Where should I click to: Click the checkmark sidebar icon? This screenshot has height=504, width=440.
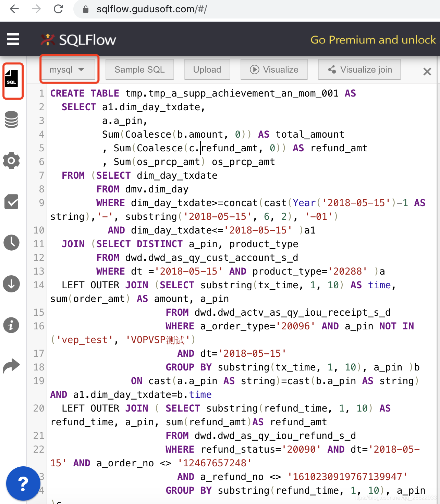(11, 202)
